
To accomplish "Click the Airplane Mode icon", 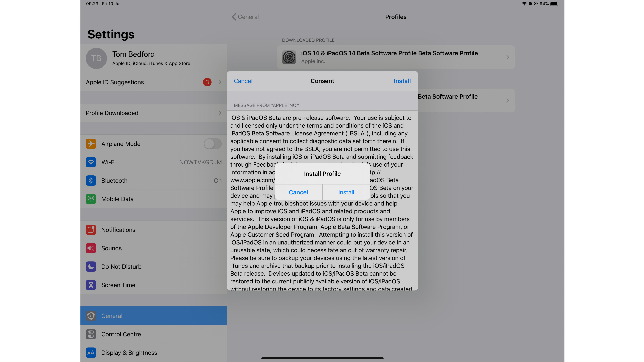I will tap(91, 144).
